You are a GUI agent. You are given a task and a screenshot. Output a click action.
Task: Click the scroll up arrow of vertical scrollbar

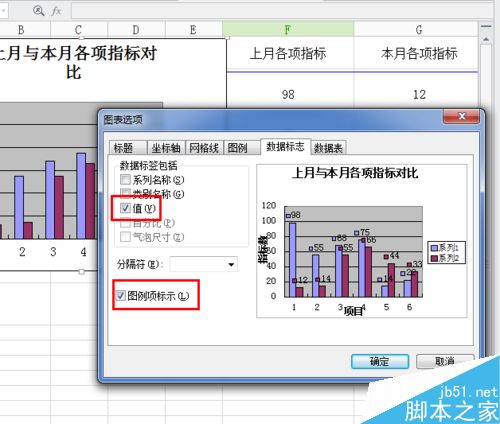(486, 40)
